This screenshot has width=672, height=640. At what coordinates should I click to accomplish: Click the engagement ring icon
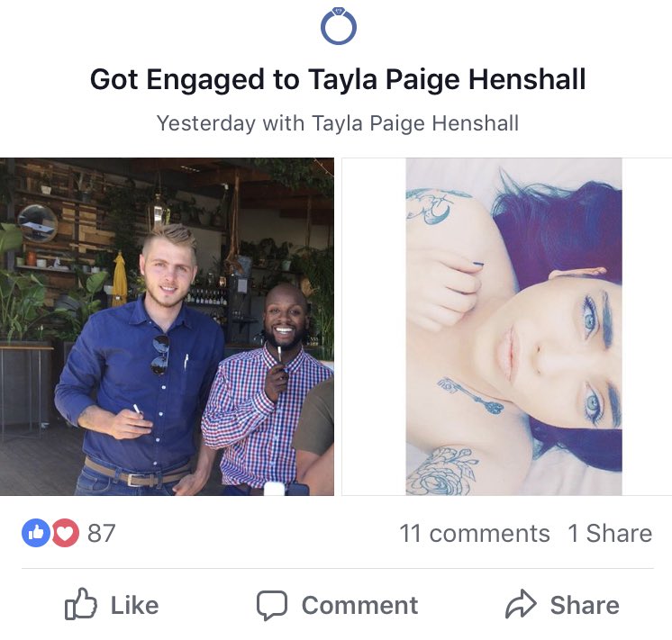coord(338,27)
